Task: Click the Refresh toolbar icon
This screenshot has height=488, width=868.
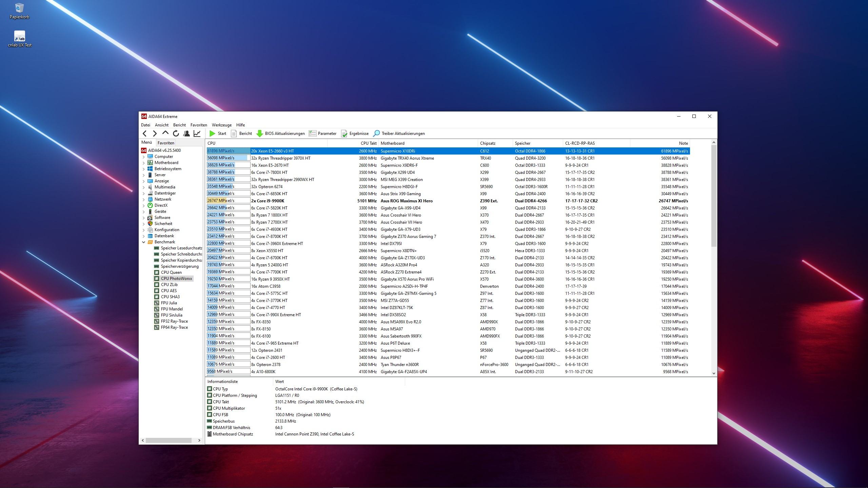Action: click(x=176, y=134)
